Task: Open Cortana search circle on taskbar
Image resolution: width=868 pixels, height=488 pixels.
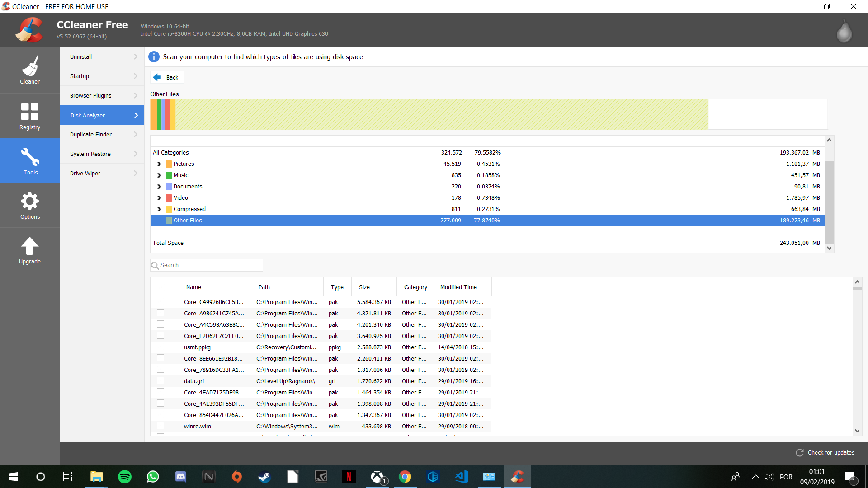Action: pyautogui.click(x=41, y=477)
